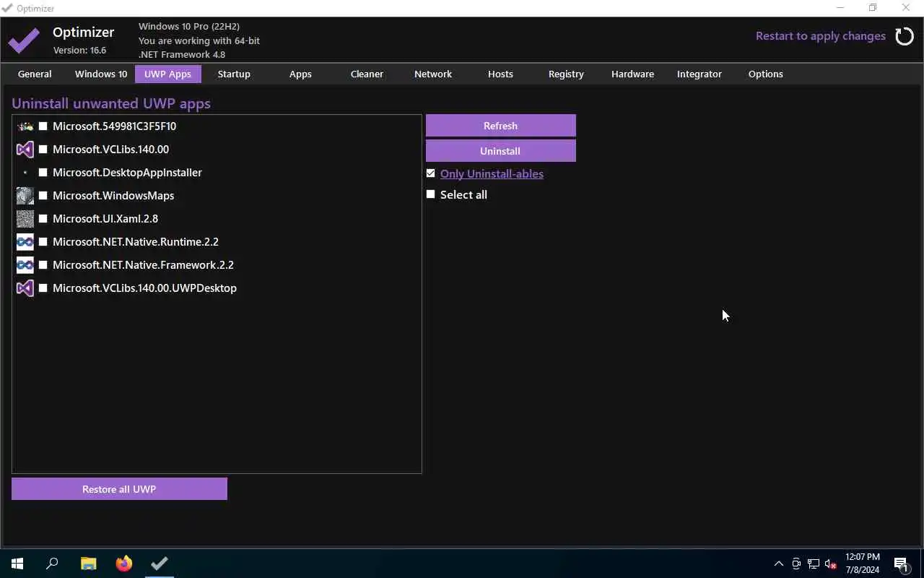Click the Uninstall button
The image size is (924, 578).
tap(500, 151)
